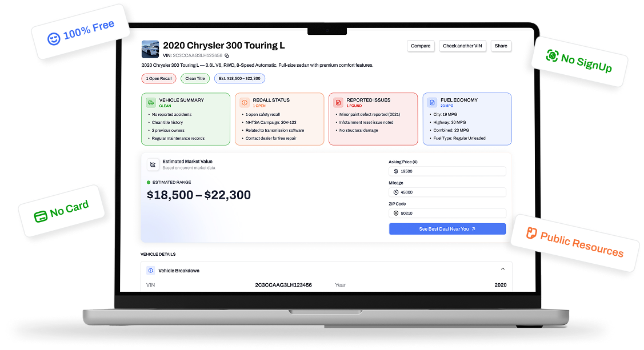Screen dimensions: 644x350
Task: Click 'City: 19 MPG' text
Action: [x=445, y=115]
